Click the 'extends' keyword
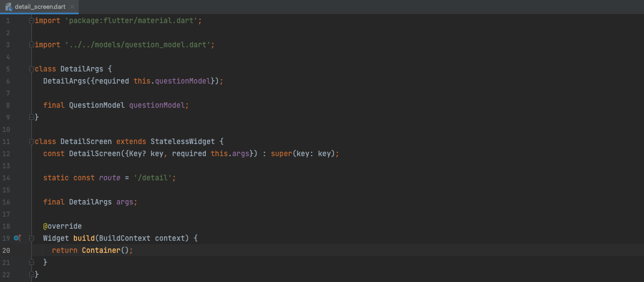The width and height of the screenshot is (644, 282). click(x=132, y=141)
